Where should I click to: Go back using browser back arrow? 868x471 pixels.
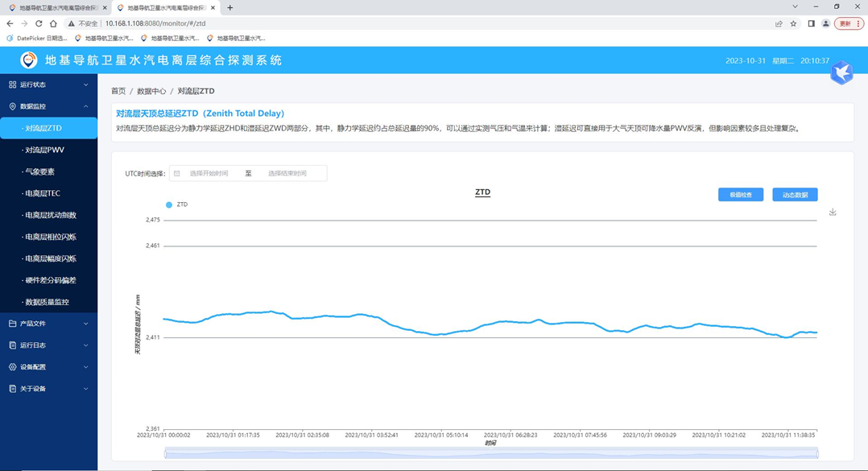click(10, 23)
